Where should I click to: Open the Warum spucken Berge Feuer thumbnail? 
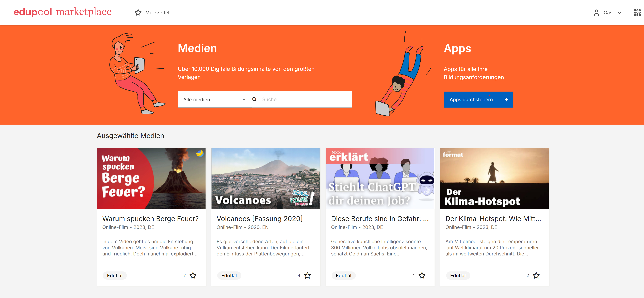(151, 179)
